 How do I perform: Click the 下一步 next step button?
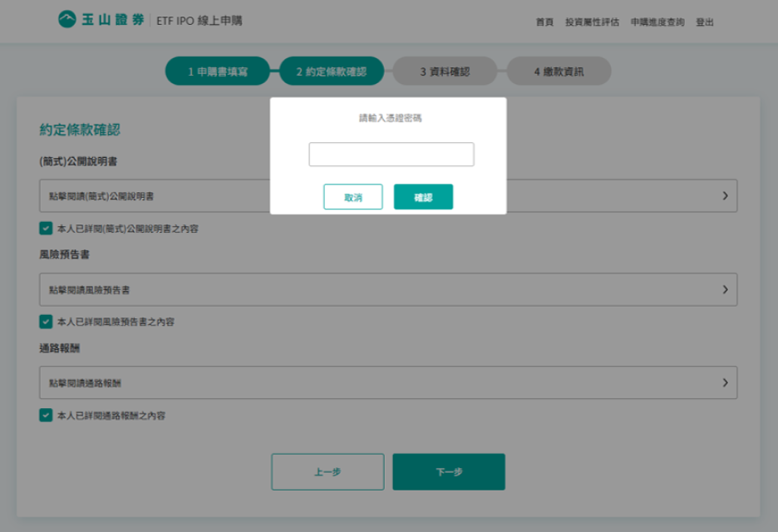(x=449, y=471)
